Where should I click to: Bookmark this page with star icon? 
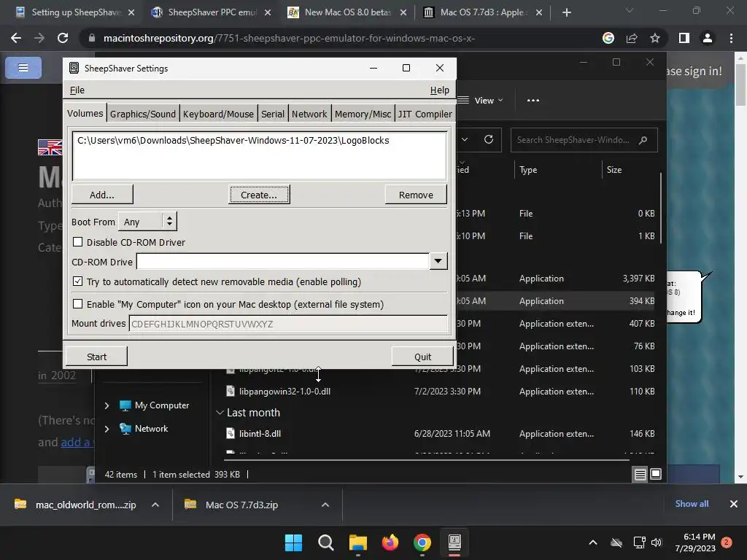coord(655,38)
